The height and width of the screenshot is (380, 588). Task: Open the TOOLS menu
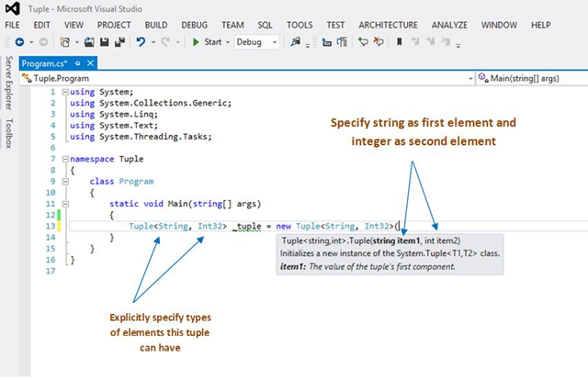point(299,25)
